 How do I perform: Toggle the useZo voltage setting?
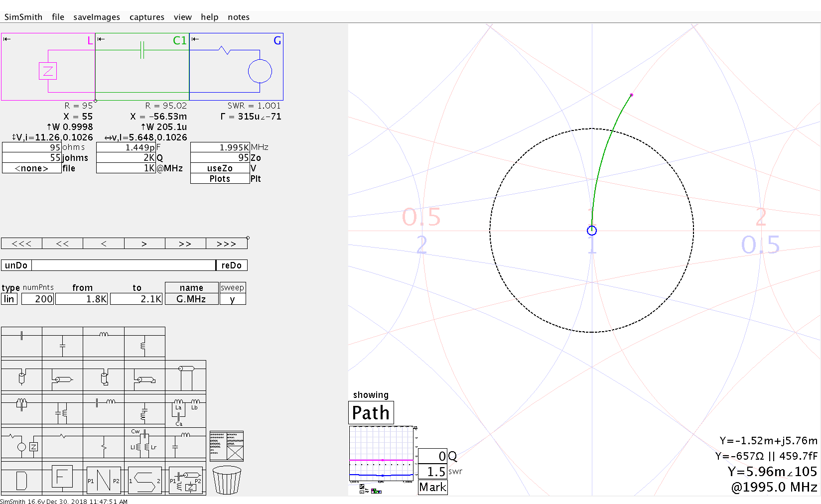pos(220,168)
